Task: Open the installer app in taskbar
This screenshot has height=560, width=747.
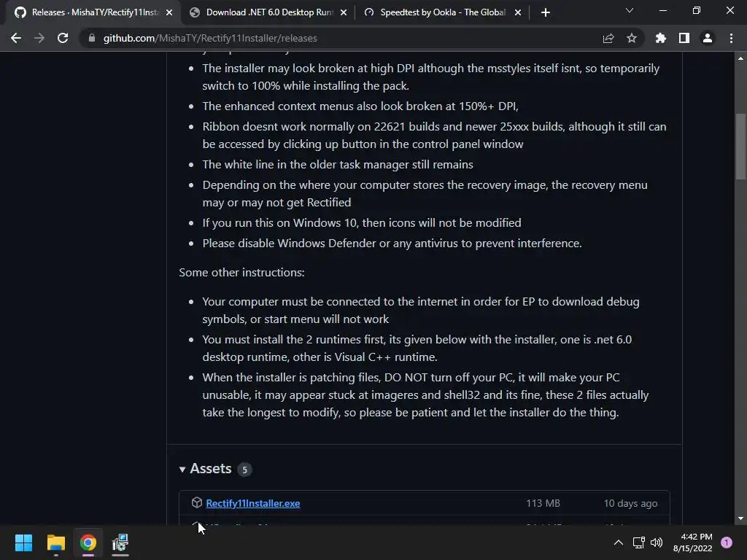Action: [x=120, y=542]
